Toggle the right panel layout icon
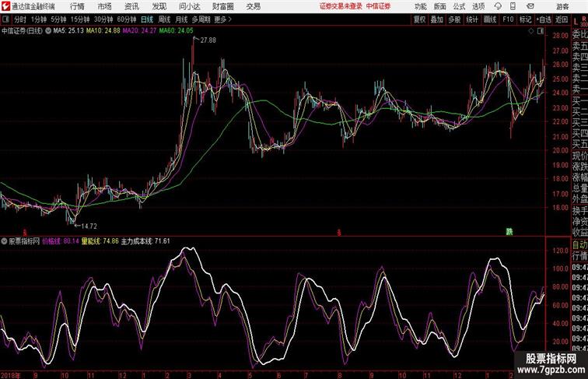The width and height of the screenshot is (588, 379). [x=541, y=32]
